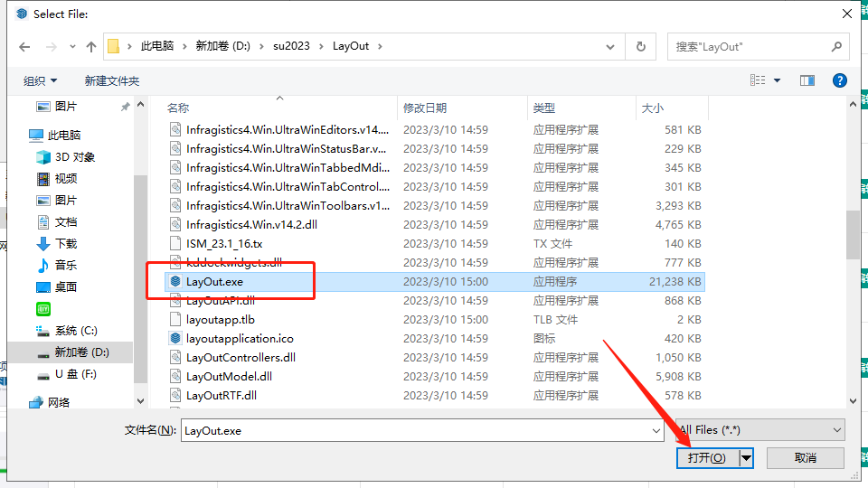Refresh the LayOut folder listing
This screenshot has height=488, width=868.
(640, 47)
